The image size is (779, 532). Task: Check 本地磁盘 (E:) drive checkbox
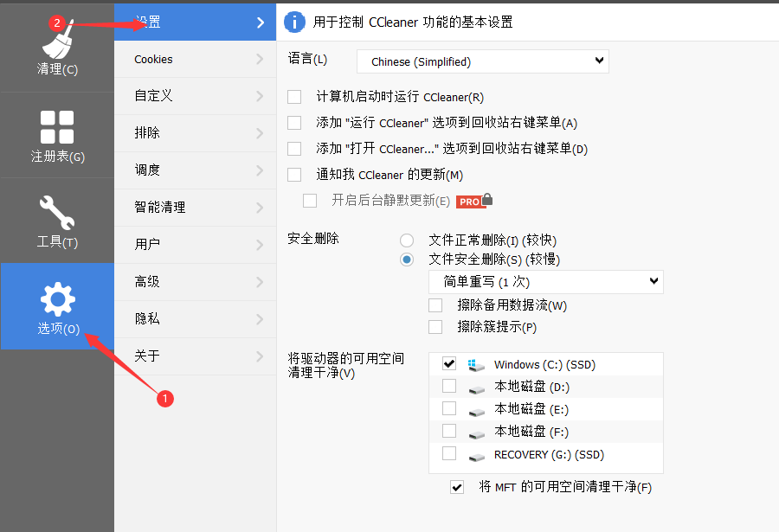(x=449, y=408)
